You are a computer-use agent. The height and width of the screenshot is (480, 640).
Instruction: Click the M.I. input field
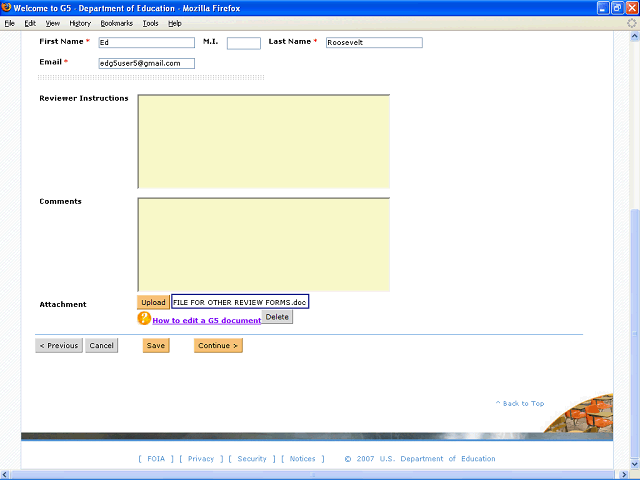(244, 43)
